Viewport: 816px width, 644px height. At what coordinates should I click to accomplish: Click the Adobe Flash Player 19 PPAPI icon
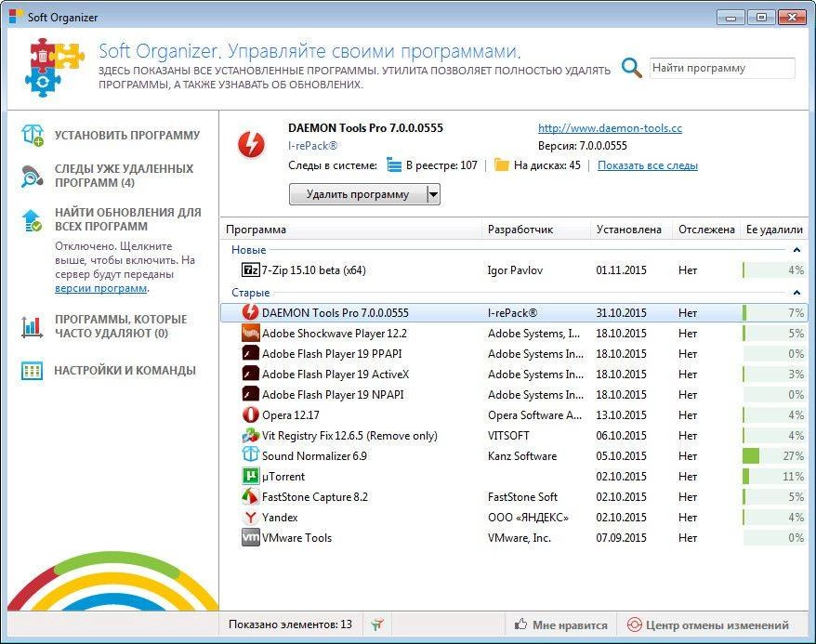pos(250,353)
